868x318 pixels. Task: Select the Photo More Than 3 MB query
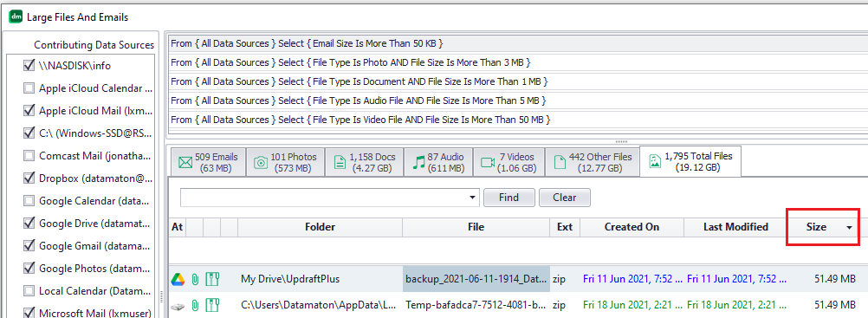[517, 62]
